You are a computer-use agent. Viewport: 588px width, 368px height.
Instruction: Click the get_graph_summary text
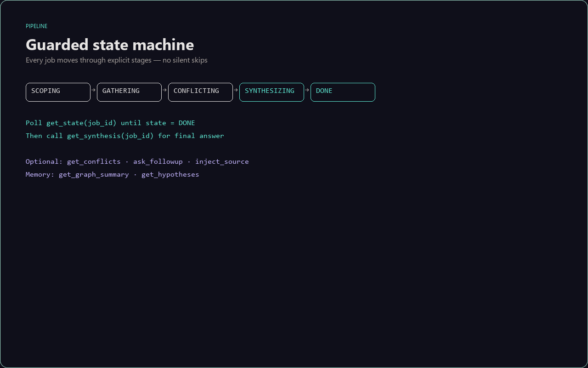pos(94,174)
